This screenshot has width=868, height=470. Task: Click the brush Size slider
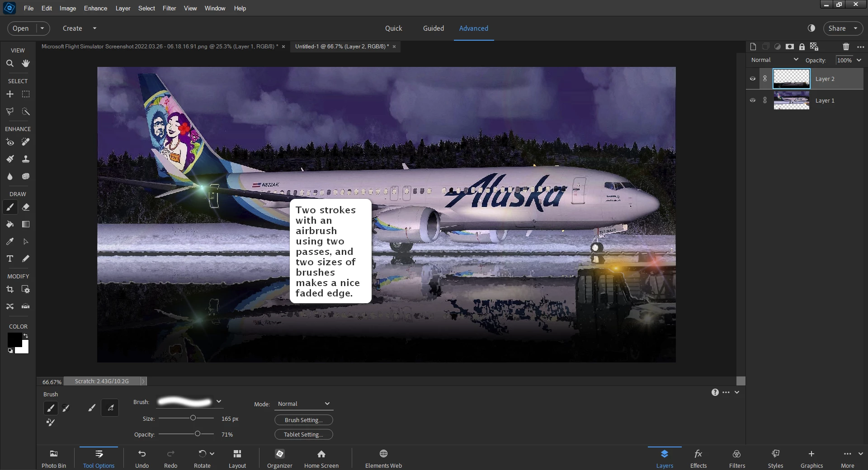tap(186, 418)
